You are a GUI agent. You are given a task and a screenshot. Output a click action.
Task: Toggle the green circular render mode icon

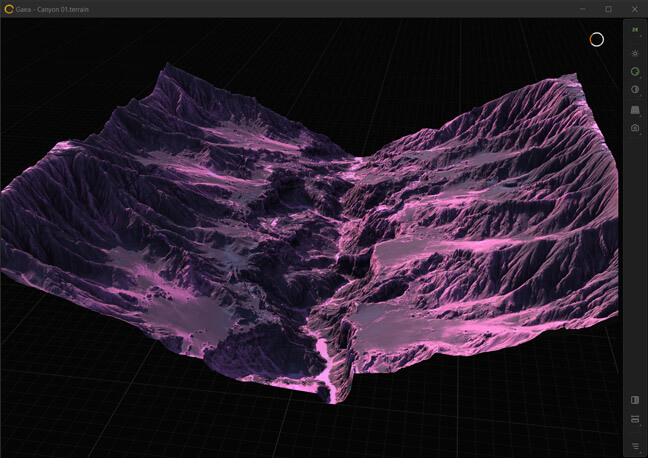click(635, 72)
